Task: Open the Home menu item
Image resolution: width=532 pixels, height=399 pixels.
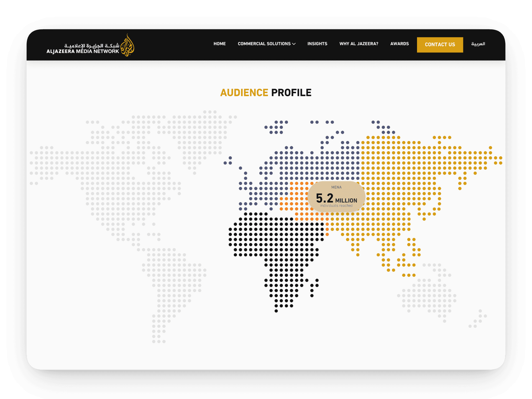Action: coord(219,44)
